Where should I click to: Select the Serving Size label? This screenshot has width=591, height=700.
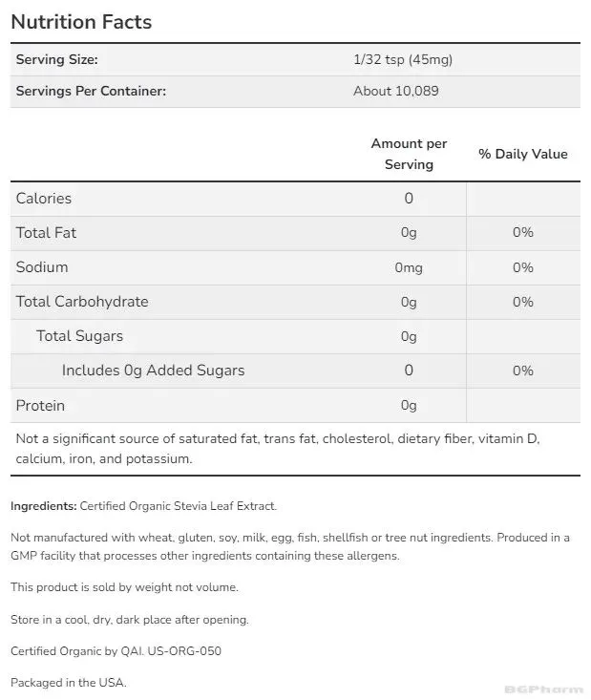click(56, 59)
